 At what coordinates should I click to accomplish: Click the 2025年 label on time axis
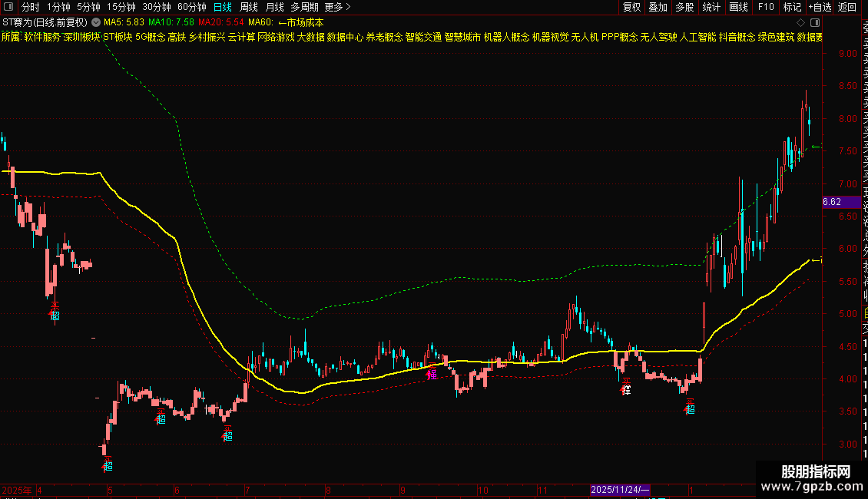click(x=17, y=490)
